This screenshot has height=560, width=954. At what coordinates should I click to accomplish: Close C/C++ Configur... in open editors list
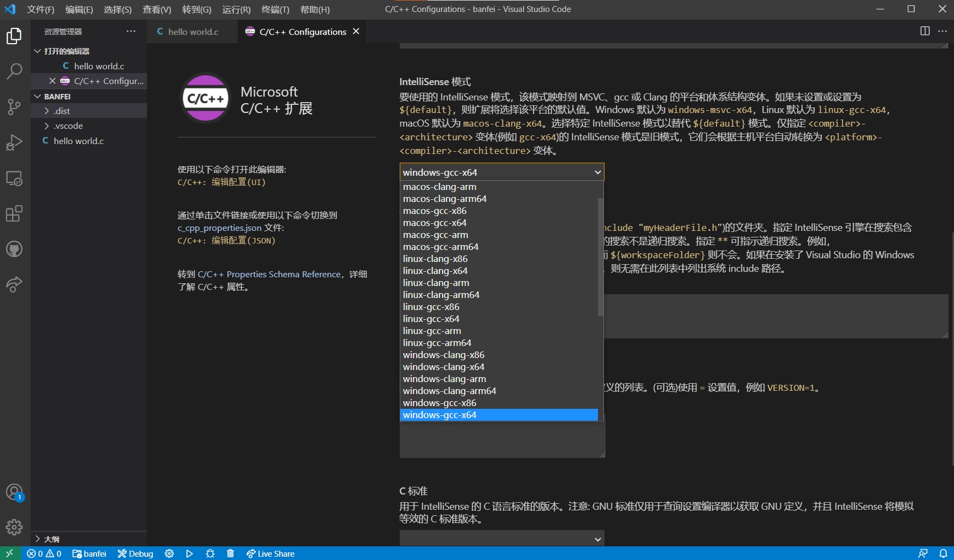coord(52,81)
